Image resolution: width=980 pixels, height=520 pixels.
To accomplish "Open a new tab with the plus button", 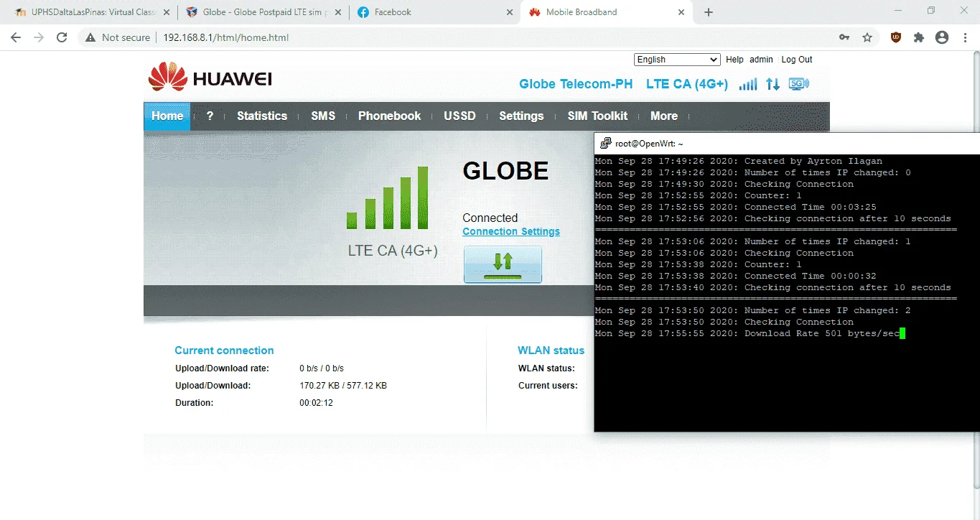I will pos(709,12).
